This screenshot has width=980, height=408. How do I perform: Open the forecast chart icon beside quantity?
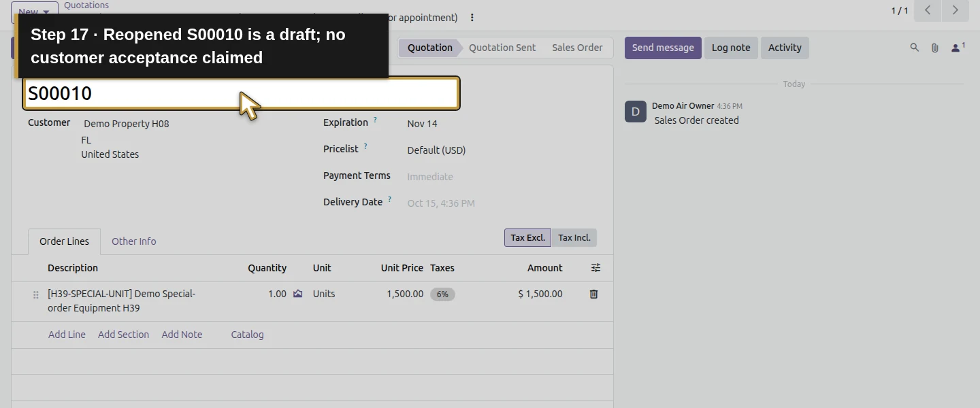click(297, 294)
